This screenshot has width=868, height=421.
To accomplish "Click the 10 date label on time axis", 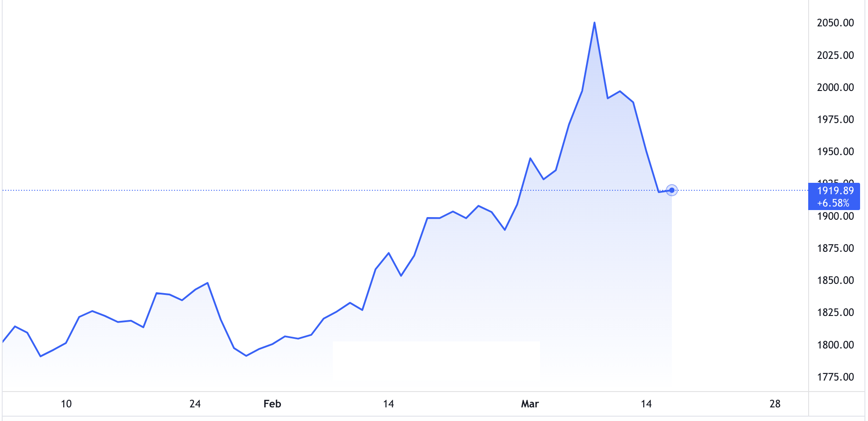I will 66,404.
